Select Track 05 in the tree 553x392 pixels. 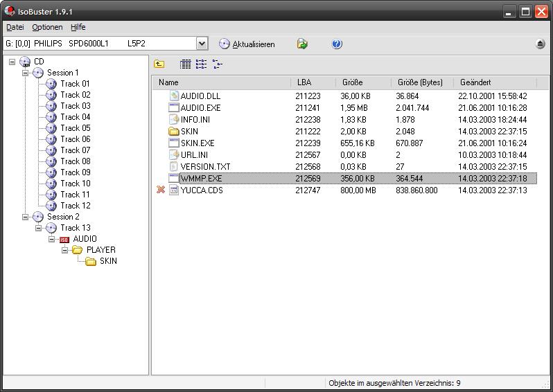tap(76, 128)
